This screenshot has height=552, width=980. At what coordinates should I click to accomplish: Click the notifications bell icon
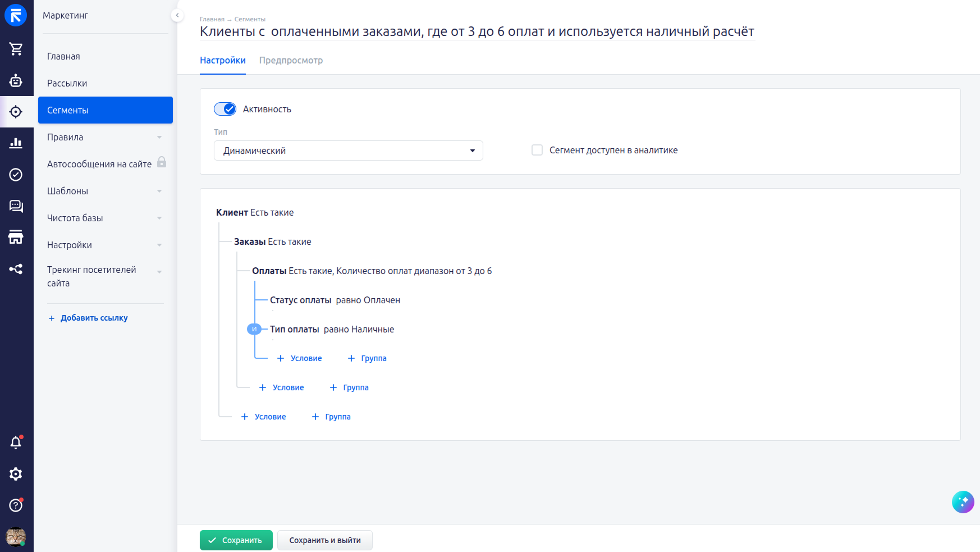[16, 442]
